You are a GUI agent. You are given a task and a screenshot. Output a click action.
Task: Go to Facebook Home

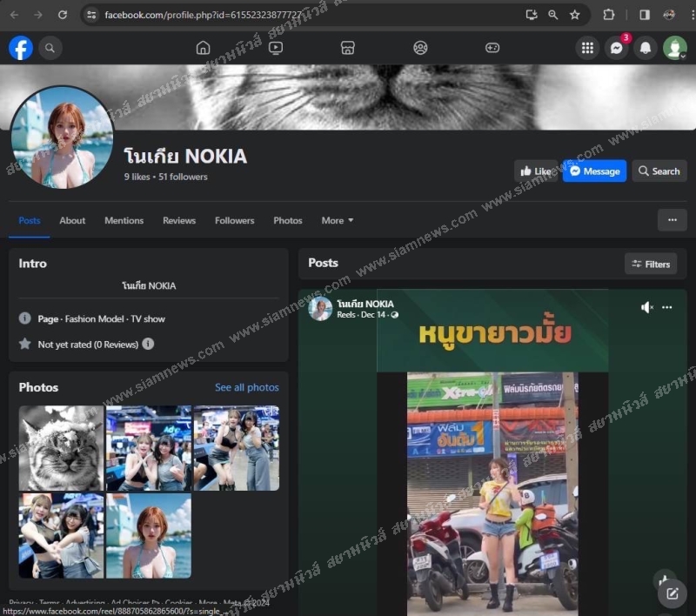point(203,48)
